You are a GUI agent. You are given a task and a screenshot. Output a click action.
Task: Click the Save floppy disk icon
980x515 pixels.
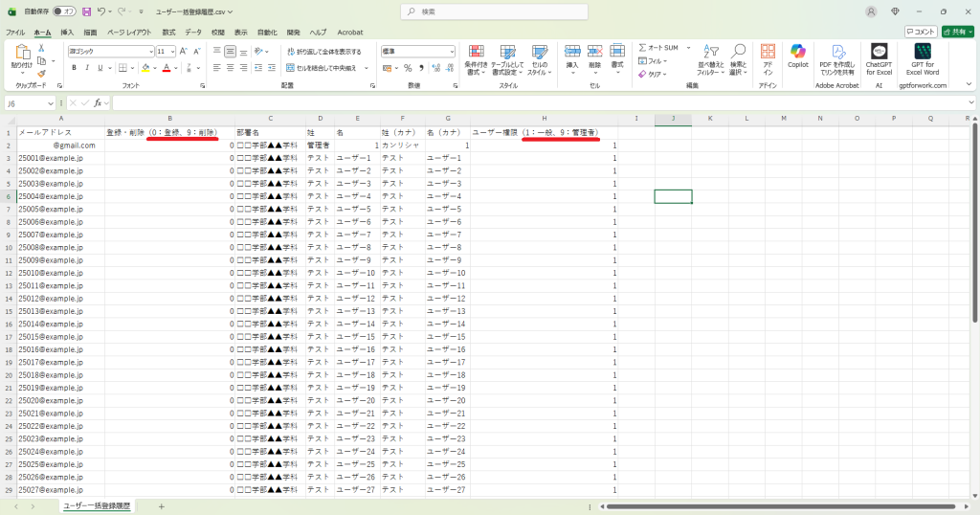pos(87,11)
